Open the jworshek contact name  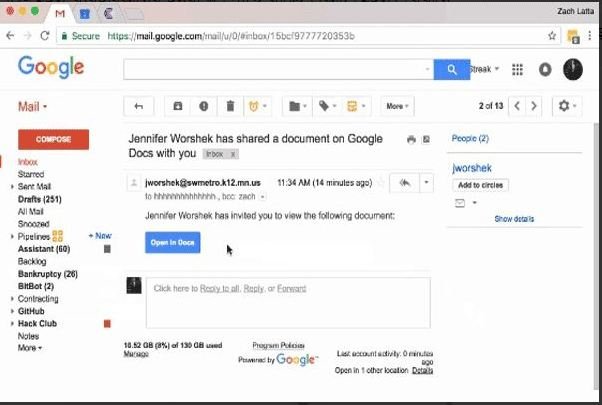pyautogui.click(x=472, y=168)
